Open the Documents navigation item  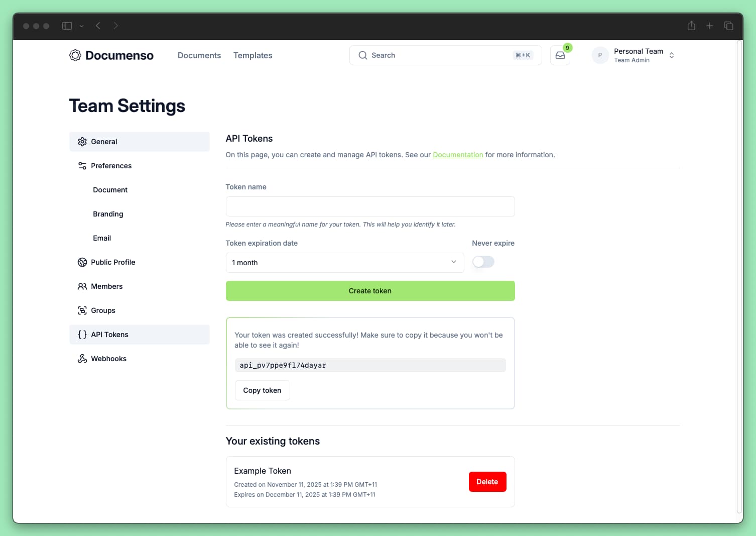pos(199,55)
